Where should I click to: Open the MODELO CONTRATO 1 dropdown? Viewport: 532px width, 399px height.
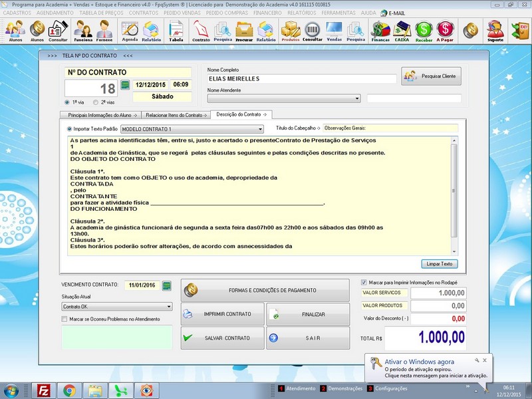coord(260,129)
